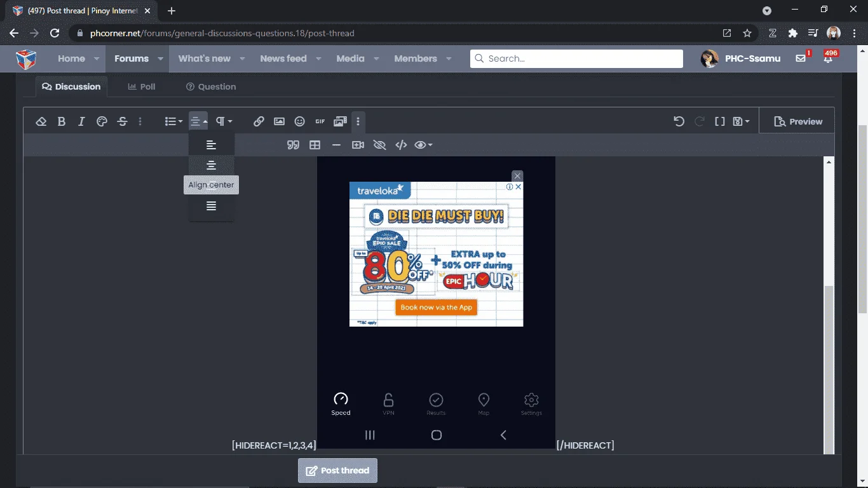Redo the last edit
The height and width of the screenshot is (488, 868).
(699, 121)
